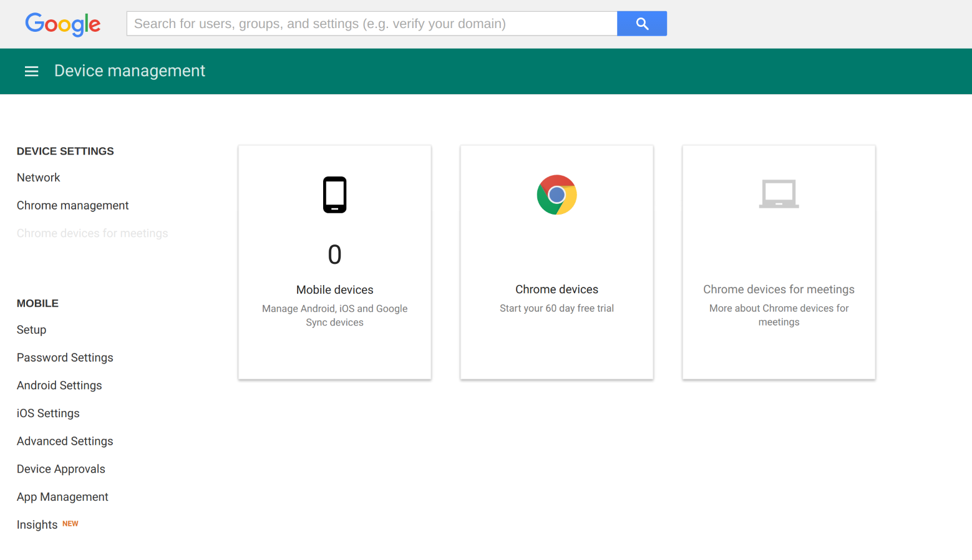Open Android Settings
Viewport: 972px width, 560px height.
[x=59, y=385]
